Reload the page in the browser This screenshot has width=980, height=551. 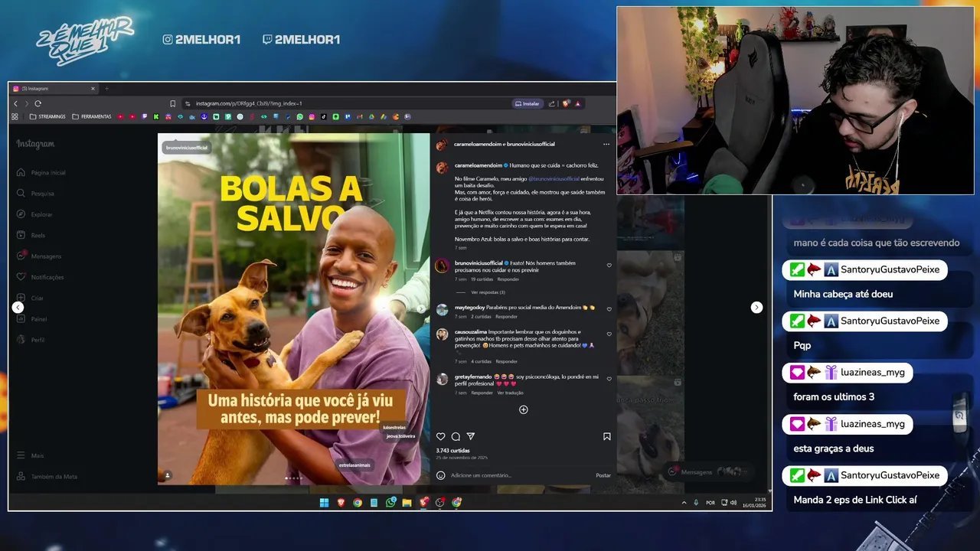[x=38, y=103]
